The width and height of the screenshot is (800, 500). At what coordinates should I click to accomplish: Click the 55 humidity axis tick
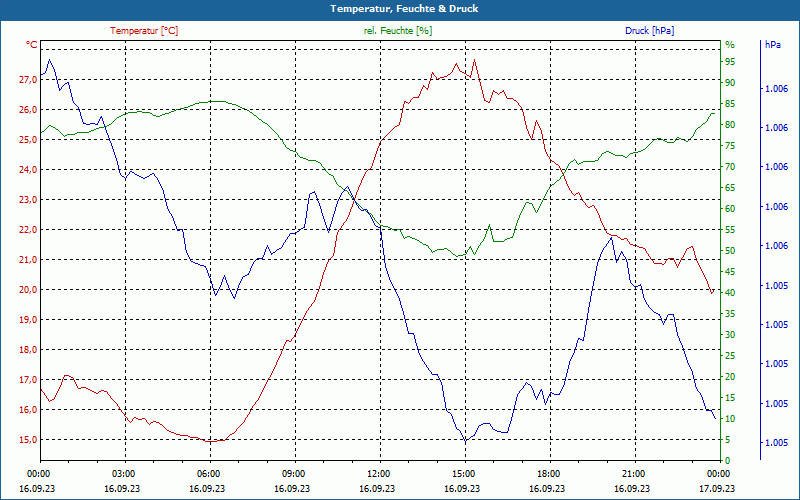tap(730, 230)
